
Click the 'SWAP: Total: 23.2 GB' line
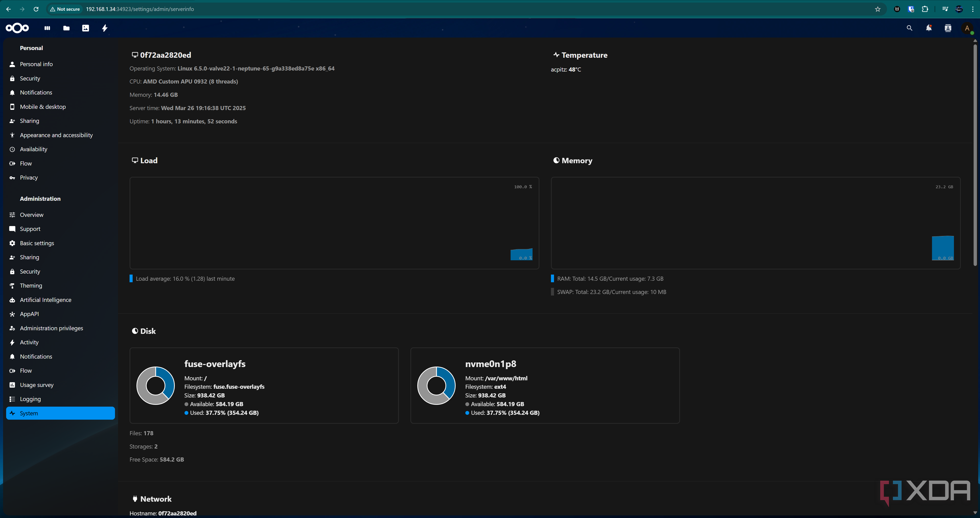coord(611,292)
